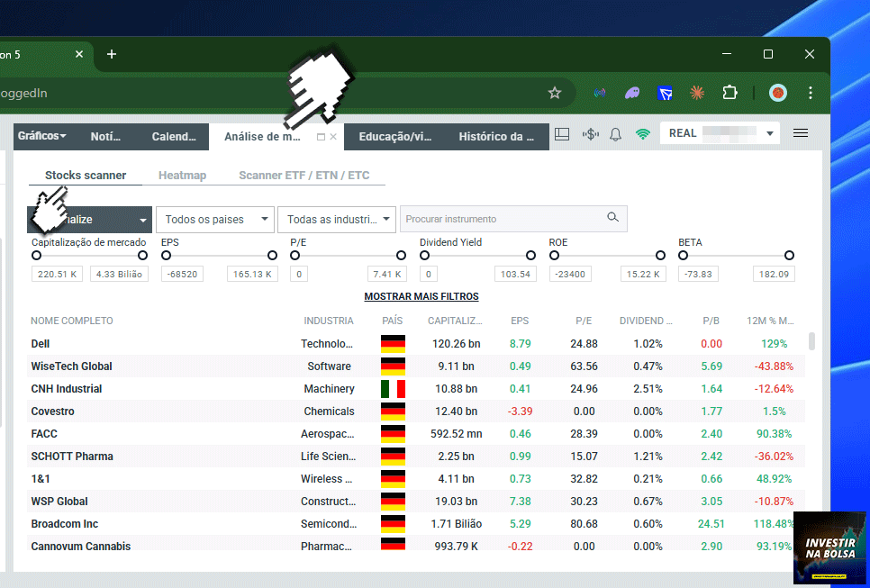Click the BETA maximum field 182.09

(774, 274)
